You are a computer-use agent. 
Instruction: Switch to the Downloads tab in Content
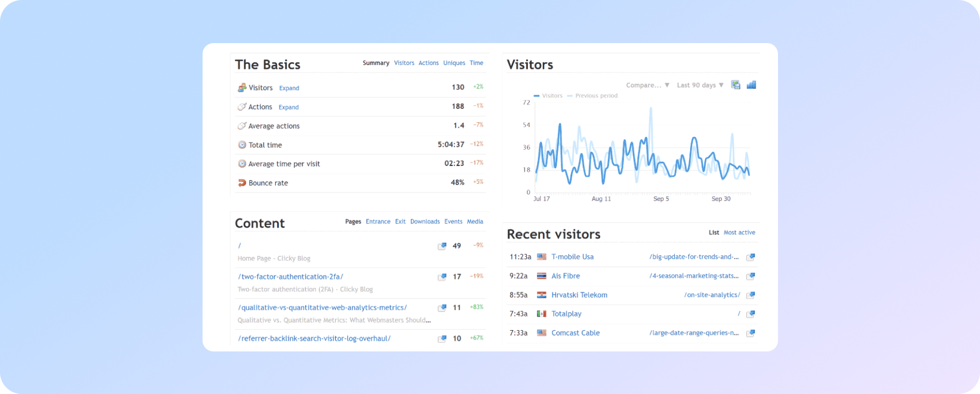point(425,222)
